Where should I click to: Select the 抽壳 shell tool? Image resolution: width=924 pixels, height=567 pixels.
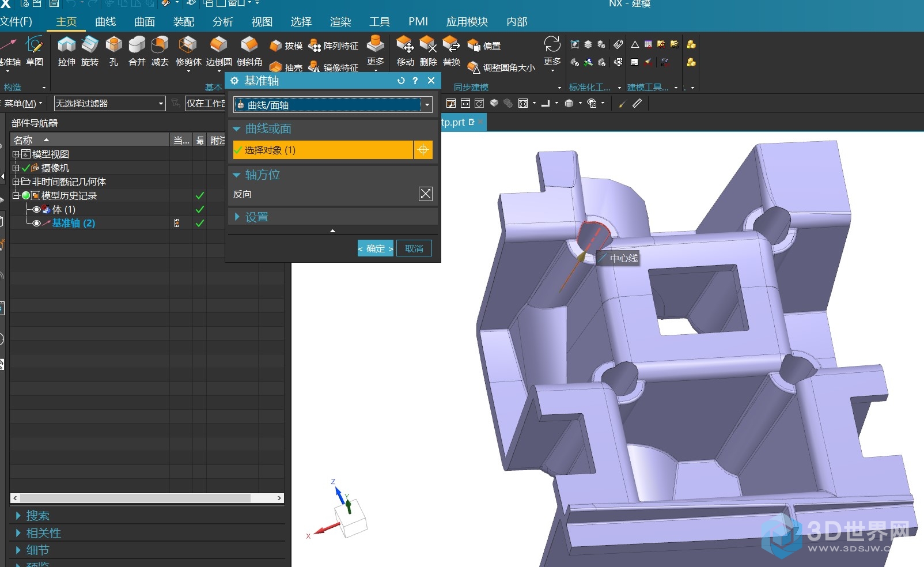286,67
